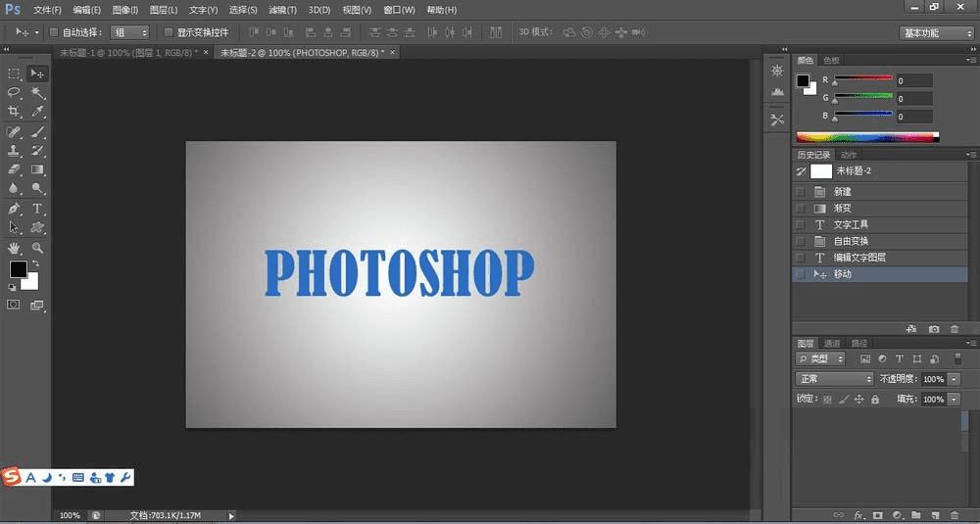Viewport: 980px width, 524px height.
Task: Click the 渐变 history step
Action: [843, 209]
